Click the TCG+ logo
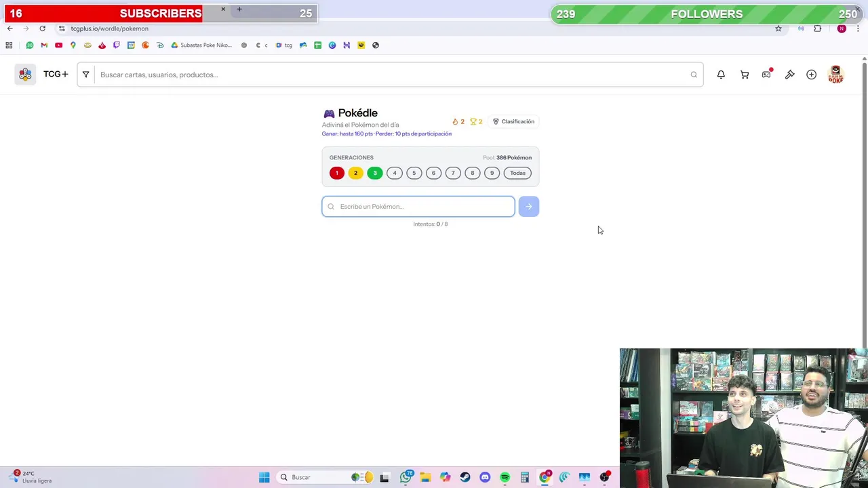Screen dimensions: 868x488 tap(41, 75)
